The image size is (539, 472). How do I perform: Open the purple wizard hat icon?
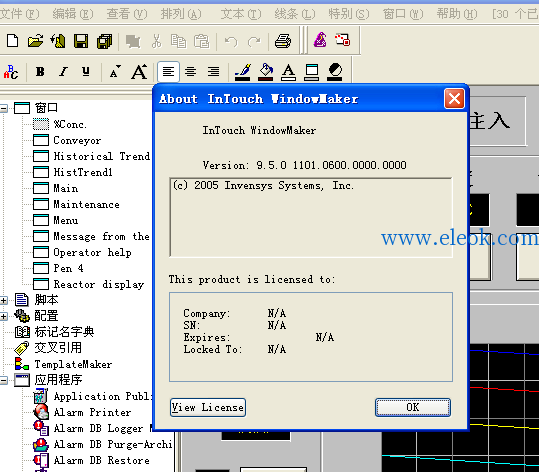[320, 40]
